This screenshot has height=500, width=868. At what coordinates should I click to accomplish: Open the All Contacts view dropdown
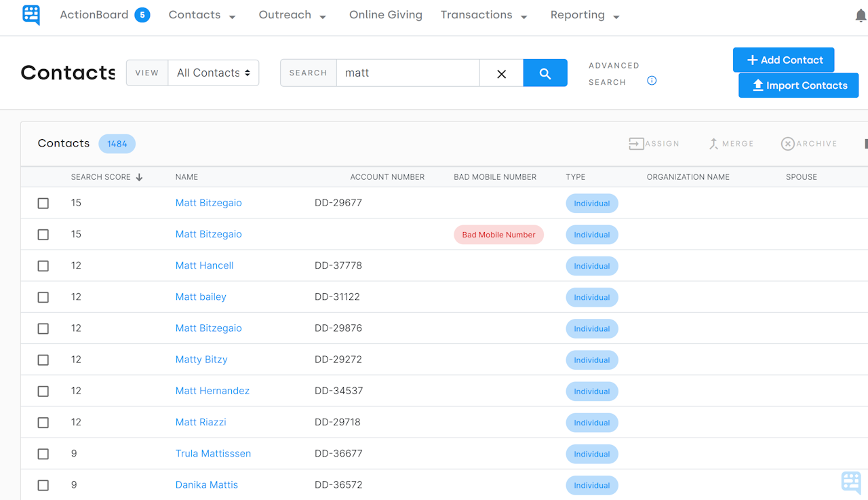coord(213,72)
